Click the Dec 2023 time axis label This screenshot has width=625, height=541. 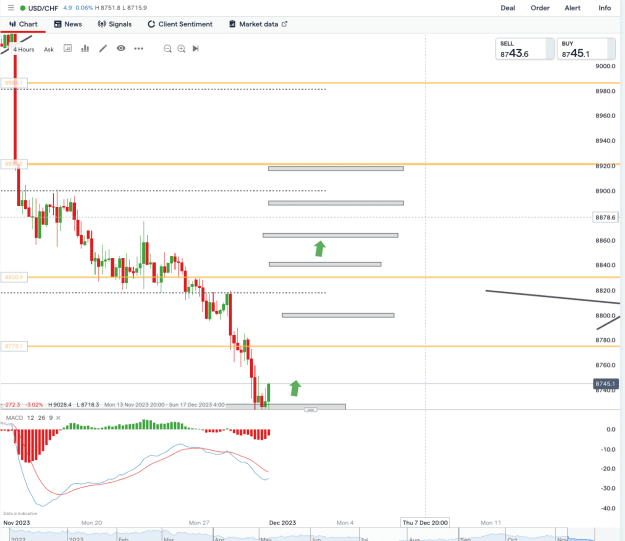click(x=283, y=523)
